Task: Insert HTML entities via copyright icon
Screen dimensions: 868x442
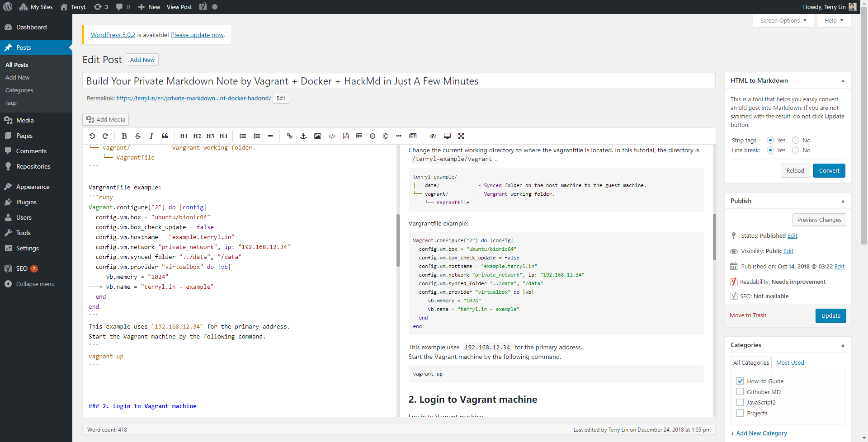Action: pyautogui.click(x=386, y=136)
